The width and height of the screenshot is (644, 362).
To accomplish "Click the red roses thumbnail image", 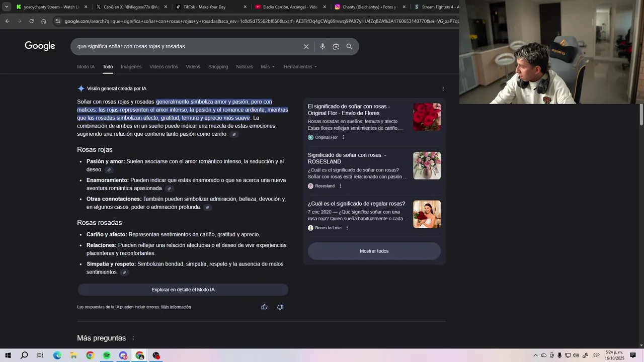I will coord(427,117).
